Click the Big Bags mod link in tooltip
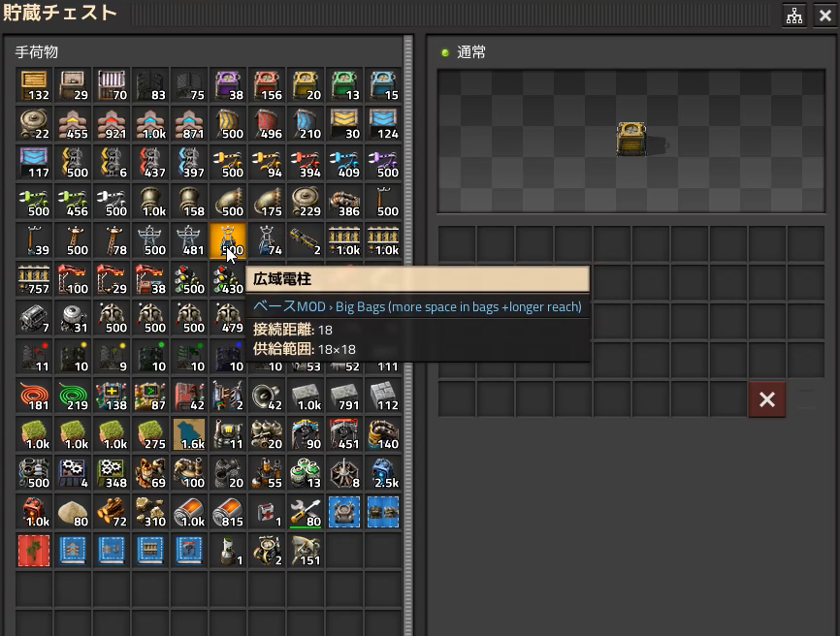 coord(458,306)
